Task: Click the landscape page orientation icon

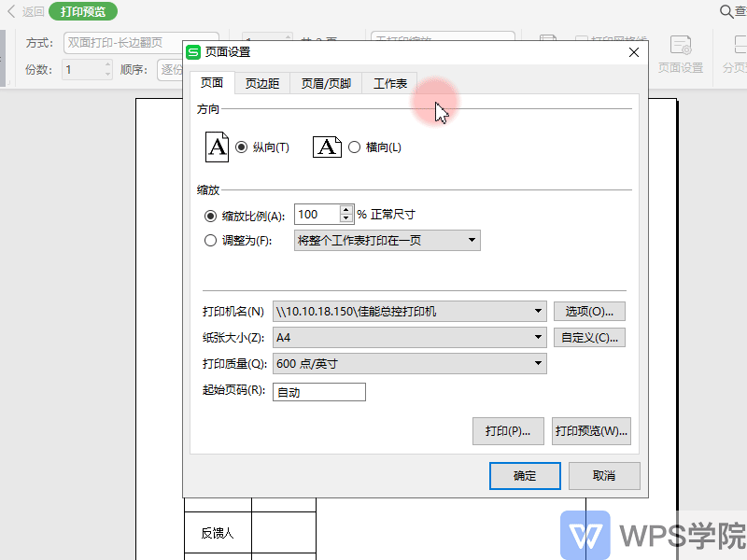Action: pyautogui.click(x=327, y=147)
